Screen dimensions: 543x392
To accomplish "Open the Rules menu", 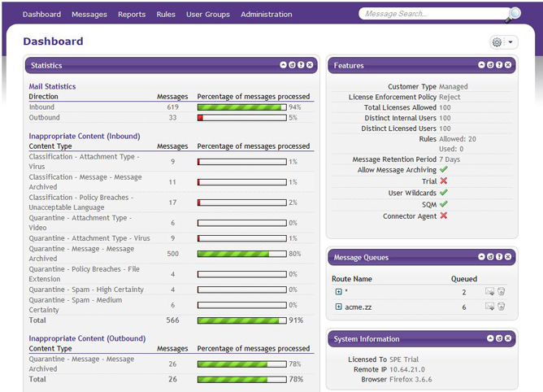I will 166,15.
